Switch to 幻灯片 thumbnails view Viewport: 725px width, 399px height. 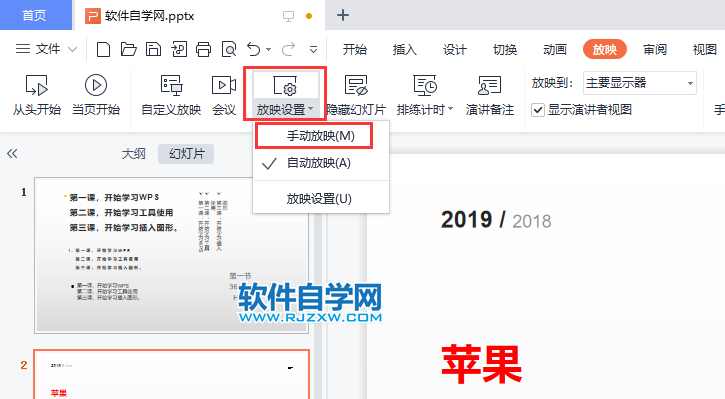186,153
